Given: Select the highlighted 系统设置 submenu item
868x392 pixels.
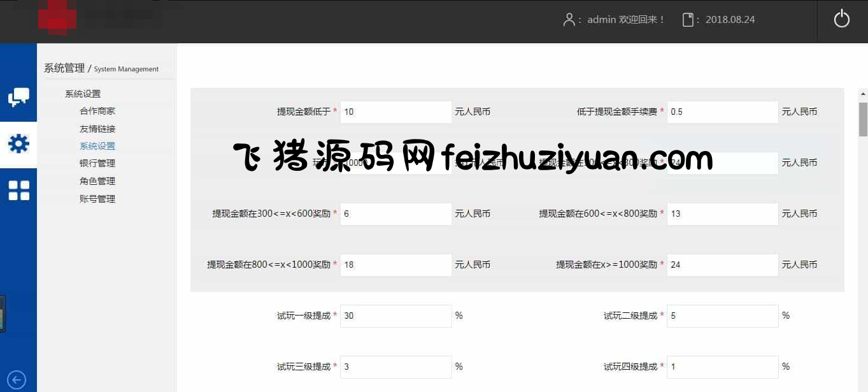Looking at the screenshot, I should click(x=97, y=146).
